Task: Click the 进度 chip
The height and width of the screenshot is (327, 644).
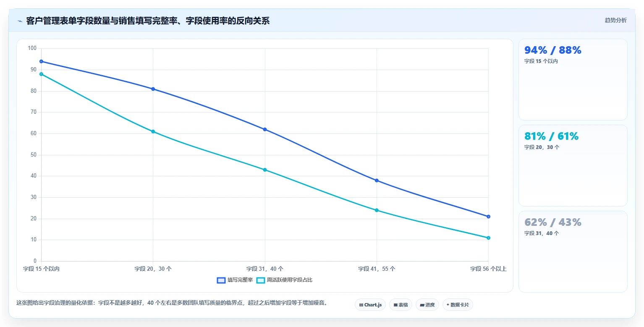Action: tap(427, 305)
